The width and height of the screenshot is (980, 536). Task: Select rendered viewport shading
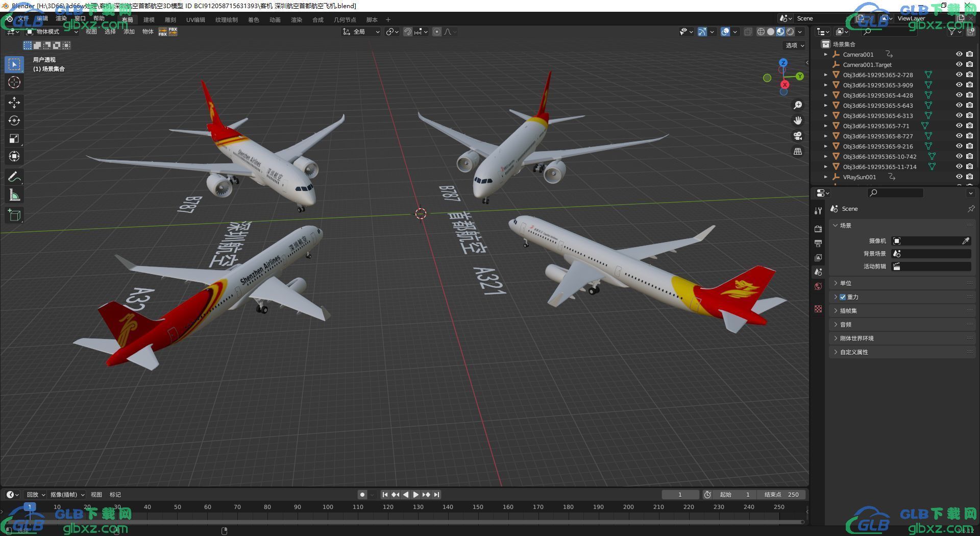pyautogui.click(x=790, y=32)
